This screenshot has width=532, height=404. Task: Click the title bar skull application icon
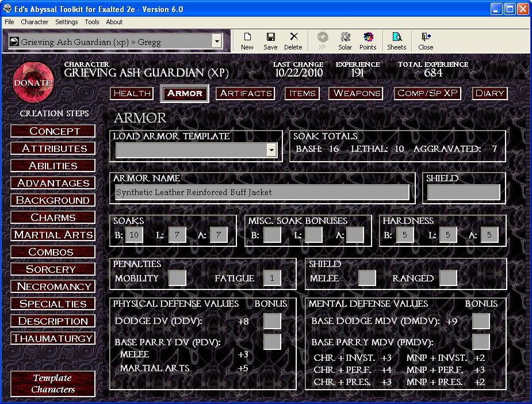[x=7, y=9]
